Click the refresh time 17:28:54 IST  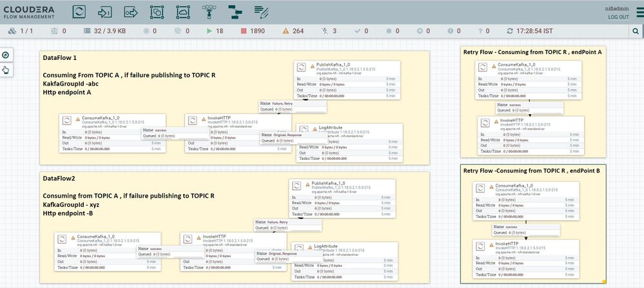click(530, 31)
